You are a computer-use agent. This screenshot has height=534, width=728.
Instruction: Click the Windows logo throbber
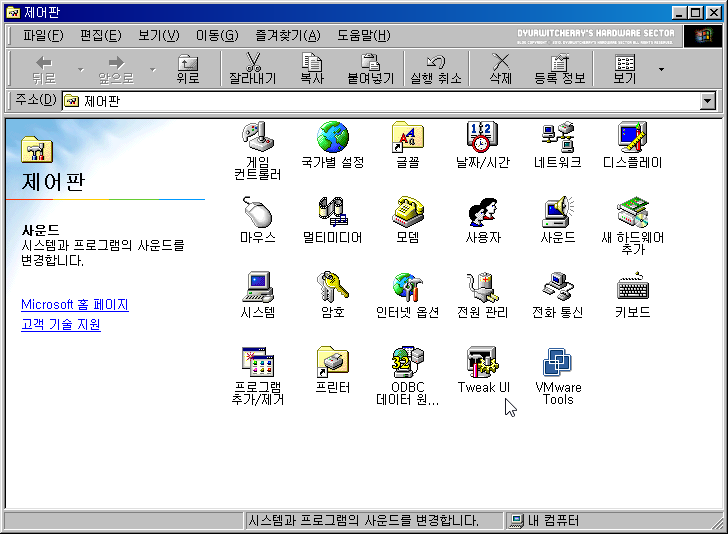pos(702,36)
